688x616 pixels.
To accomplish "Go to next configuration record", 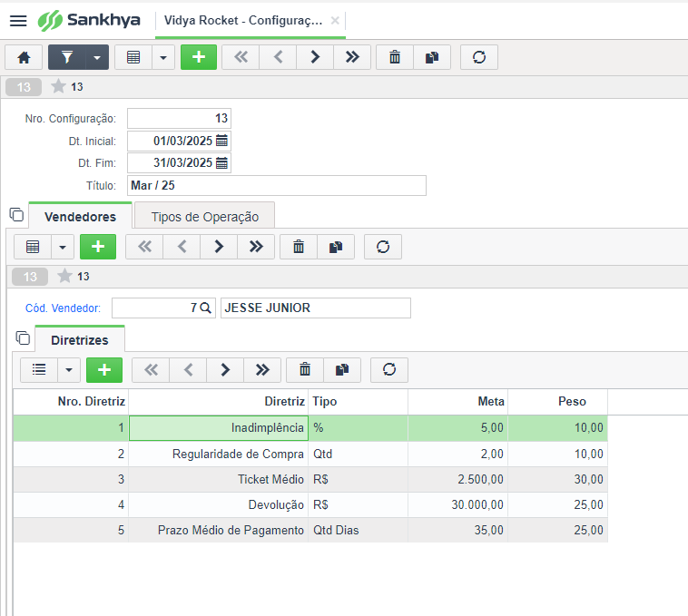I will 315,57.
